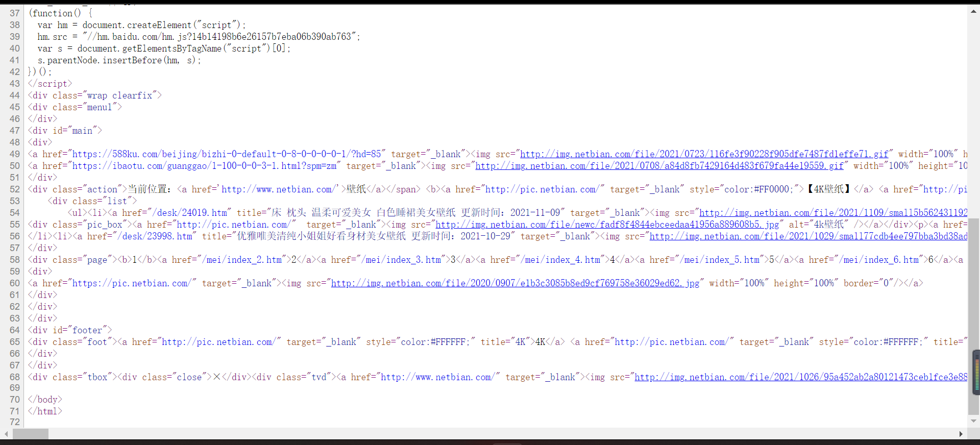Click the div id="main" tag

(x=65, y=131)
